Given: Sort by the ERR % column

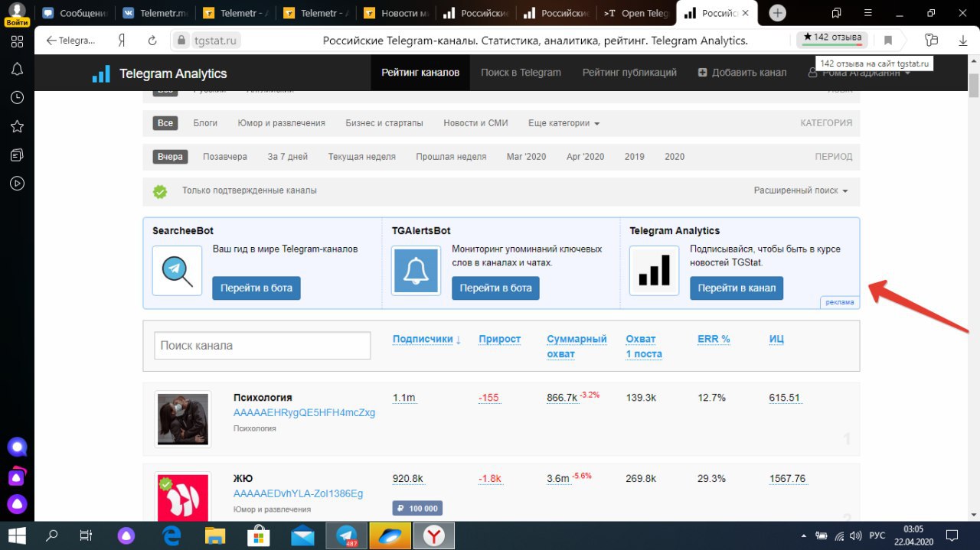Looking at the screenshot, I should (714, 339).
